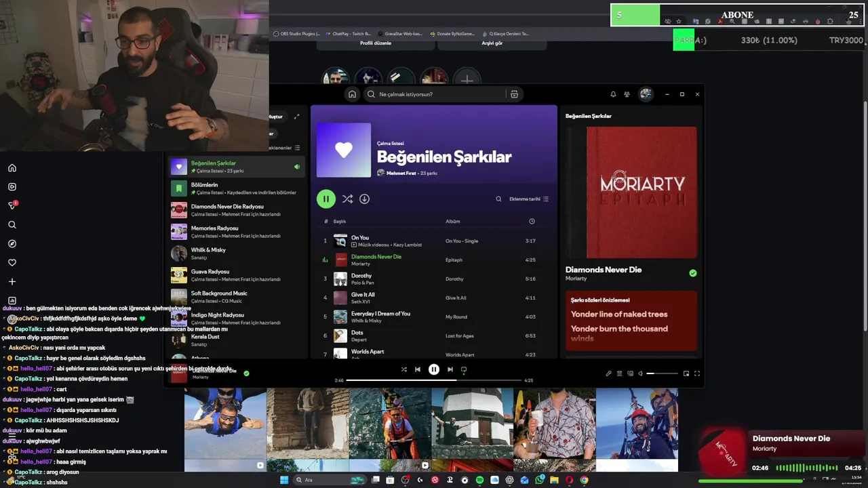The width and height of the screenshot is (868, 488).
Task: Open Spotify icon in taskbar
Action: tap(479, 480)
